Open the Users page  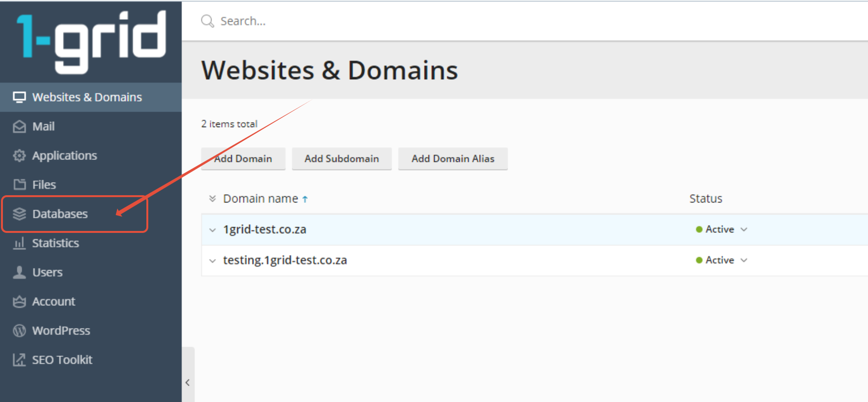pyautogui.click(x=91, y=272)
